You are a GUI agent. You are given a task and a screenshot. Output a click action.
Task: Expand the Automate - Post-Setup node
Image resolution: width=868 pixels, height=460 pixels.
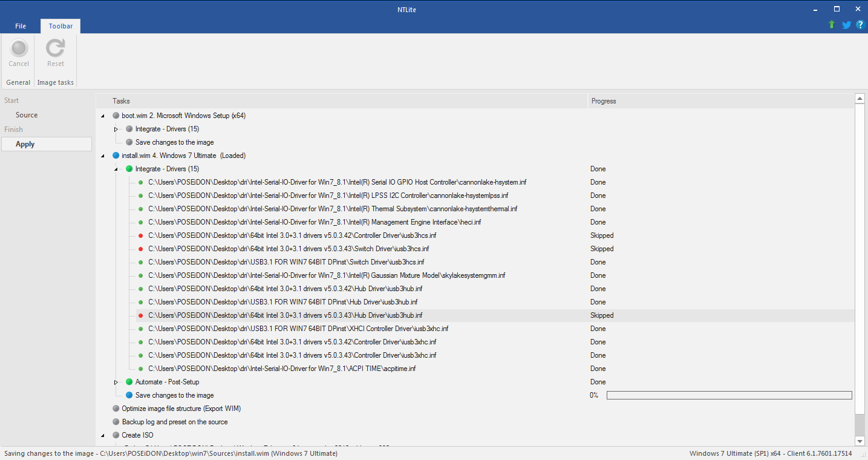[116, 382]
